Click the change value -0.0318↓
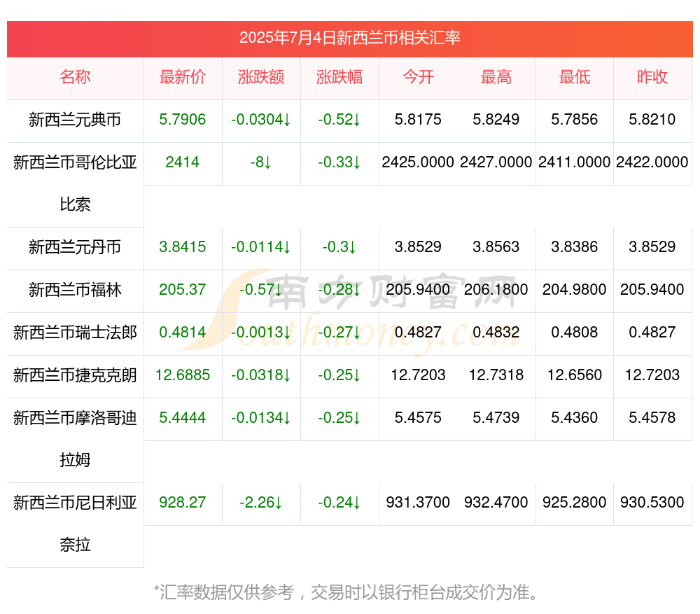The height and width of the screenshot is (614, 700). pyautogui.click(x=261, y=375)
